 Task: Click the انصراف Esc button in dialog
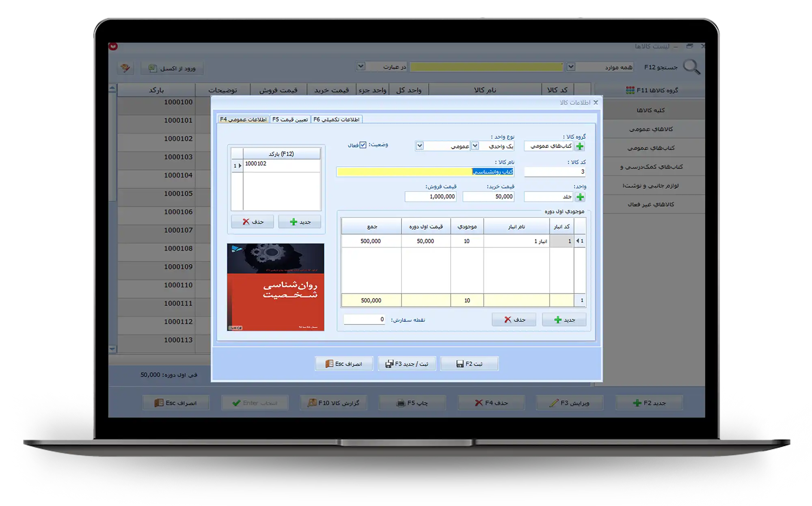tap(344, 364)
